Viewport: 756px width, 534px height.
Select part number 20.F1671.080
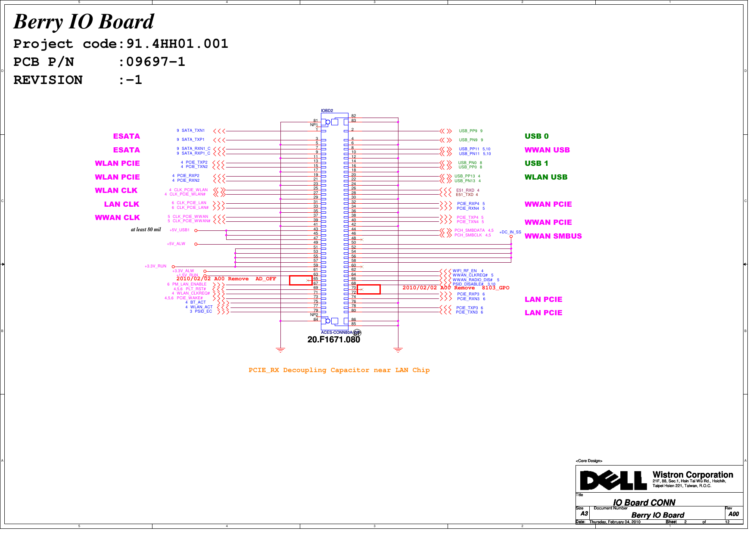pos(334,339)
